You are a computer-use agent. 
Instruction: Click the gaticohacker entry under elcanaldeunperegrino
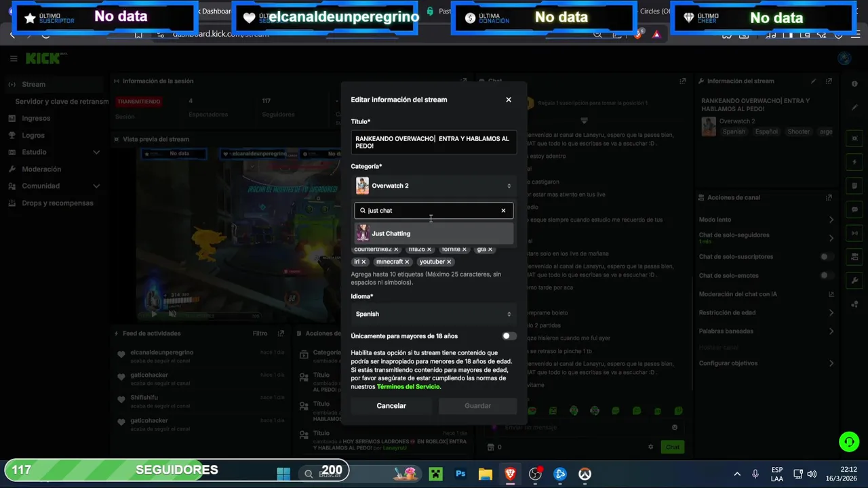149,375
